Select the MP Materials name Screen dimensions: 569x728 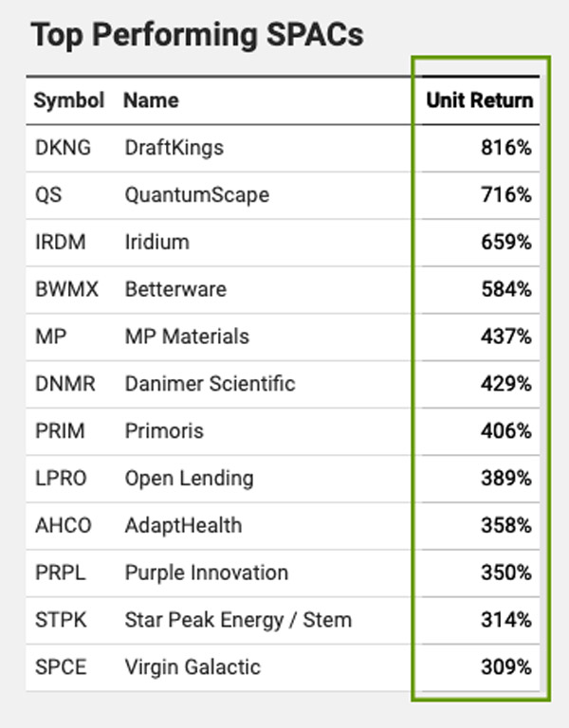pyautogui.click(x=187, y=337)
